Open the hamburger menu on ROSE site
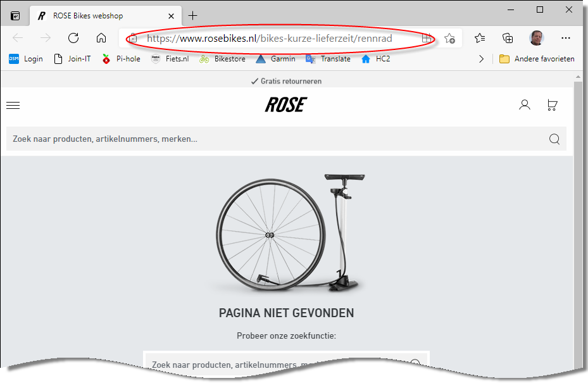The width and height of the screenshot is (588, 383). [x=13, y=105]
